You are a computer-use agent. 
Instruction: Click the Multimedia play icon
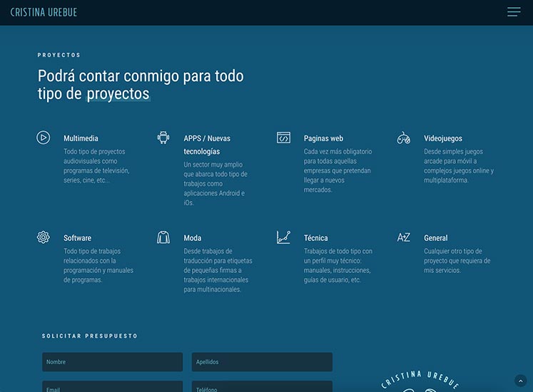44,138
